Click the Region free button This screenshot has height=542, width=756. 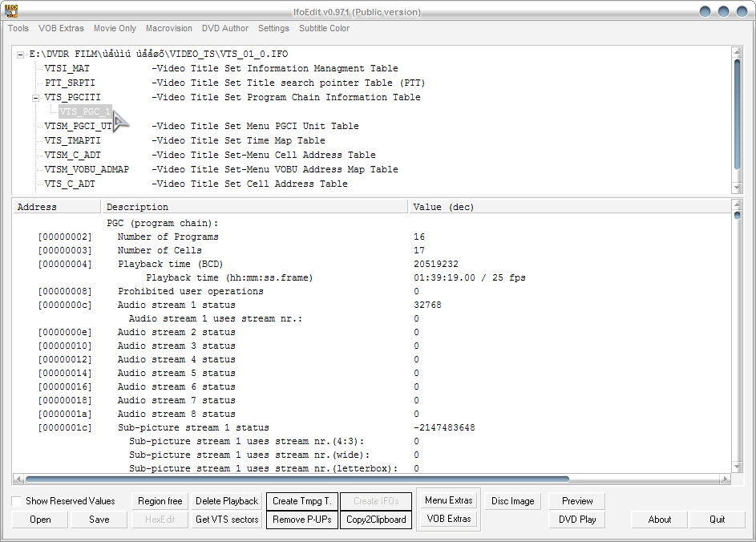click(x=160, y=501)
